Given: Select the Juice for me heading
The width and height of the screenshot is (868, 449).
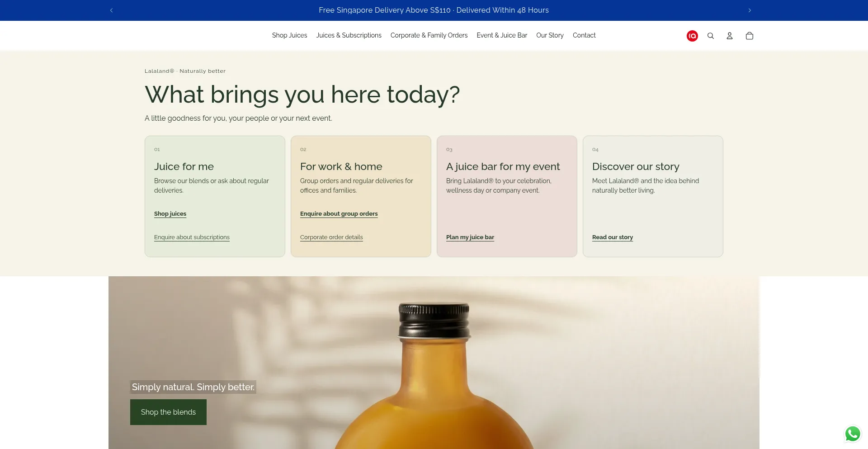Looking at the screenshot, I should tap(184, 166).
